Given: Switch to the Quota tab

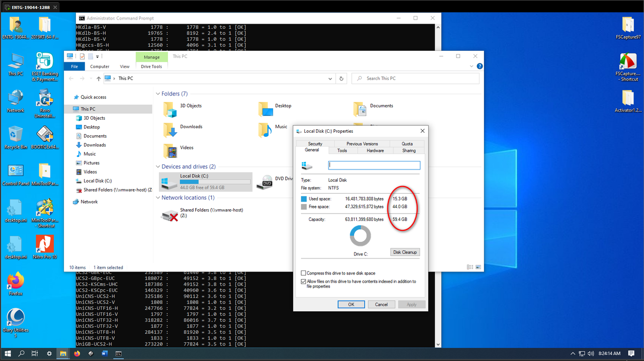Looking at the screenshot, I should [407, 144].
